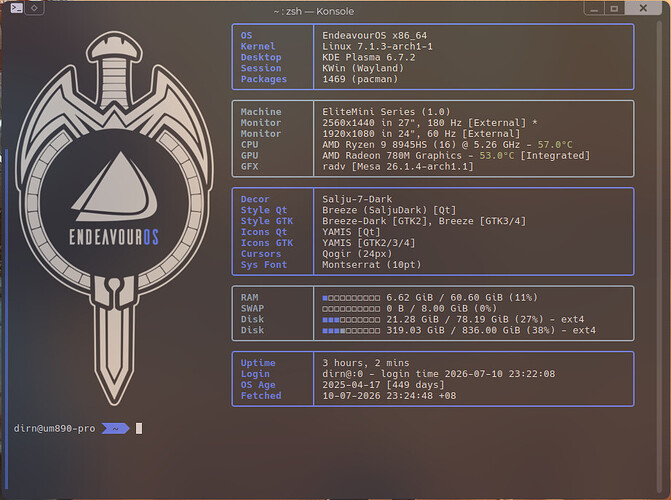The image size is (671, 500).
Task: Click the 'YAMIS [GTK2/3/4]' icons value
Action: 368,243
